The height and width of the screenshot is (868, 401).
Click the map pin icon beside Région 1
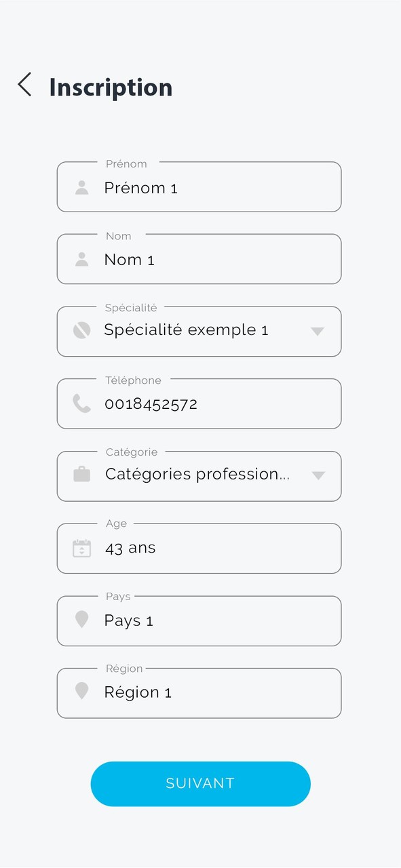pyautogui.click(x=81, y=692)
